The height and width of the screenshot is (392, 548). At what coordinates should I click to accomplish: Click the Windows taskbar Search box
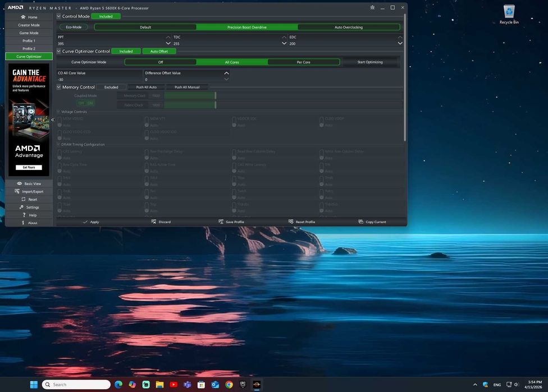[76, 384]
